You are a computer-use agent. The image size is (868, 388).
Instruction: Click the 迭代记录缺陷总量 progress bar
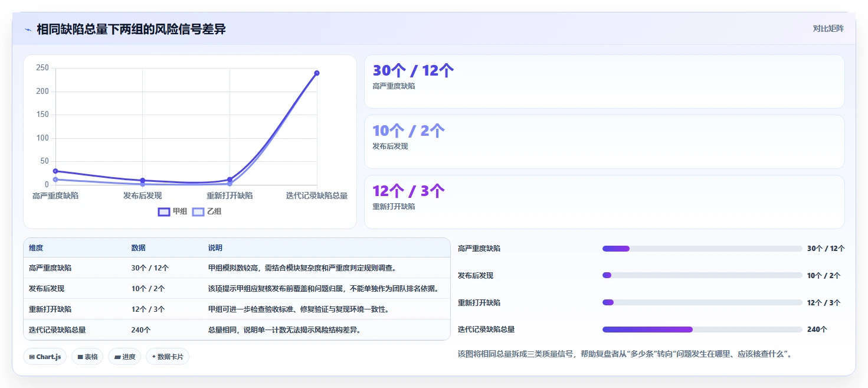(702, 330)
